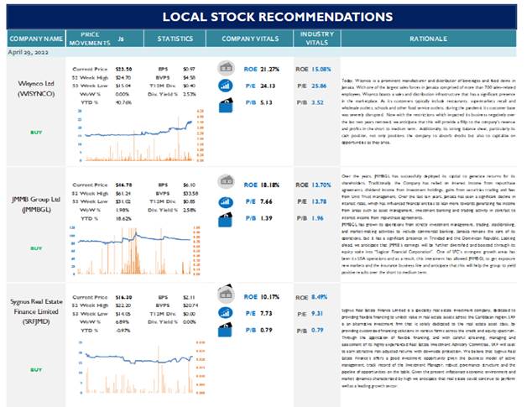This screenshot has height=407, width=532.
Task: Click the P/E bar chart icon for Wisynco
Action: tap(225, 86)
